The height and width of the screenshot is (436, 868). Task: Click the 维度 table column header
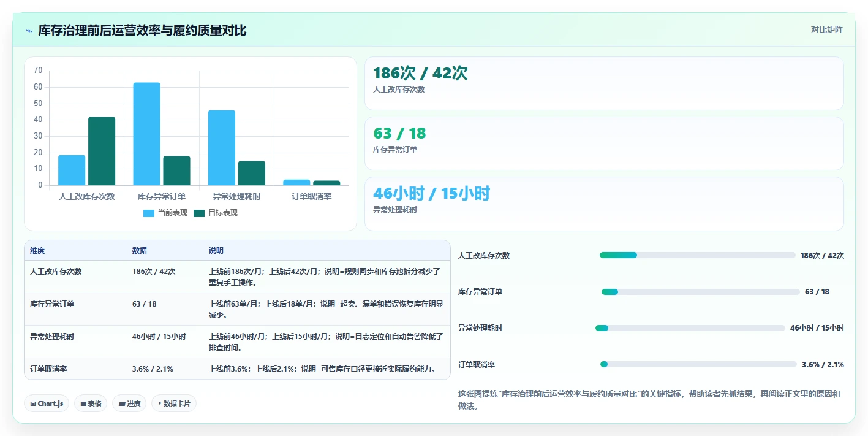pyautogui.click(x=37, y=251)
